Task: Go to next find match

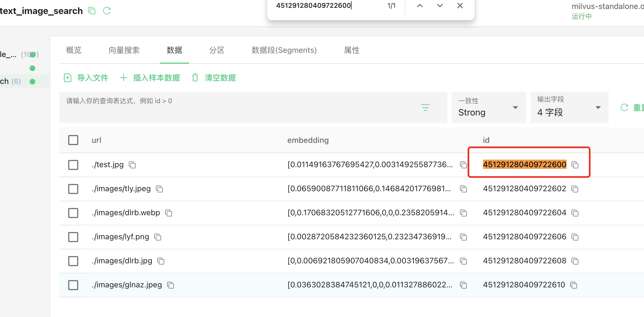Action: click(440, 6)
